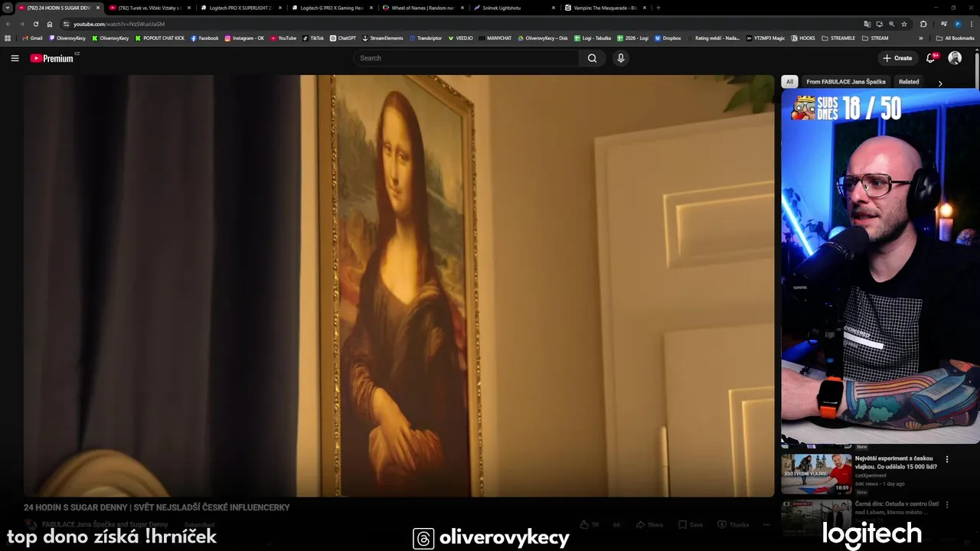Screen dimensions: 980x551
Task: Open the Create dropdown button
Action: tap(897, 58)
